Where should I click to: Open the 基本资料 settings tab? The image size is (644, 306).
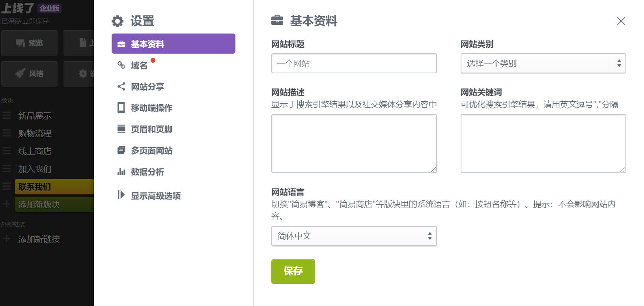point(174,44)
